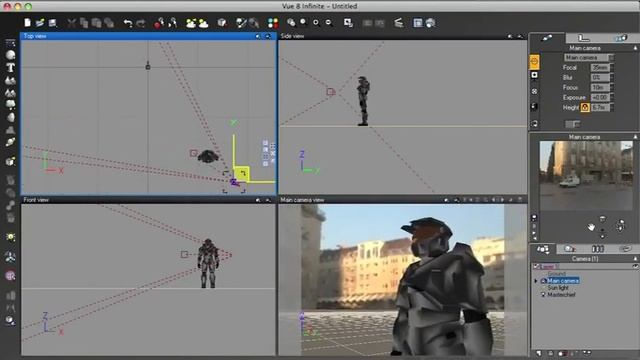Click the Redo arrow icon
The height and width of the screenshot is (360, 640).
coord(141,23)
